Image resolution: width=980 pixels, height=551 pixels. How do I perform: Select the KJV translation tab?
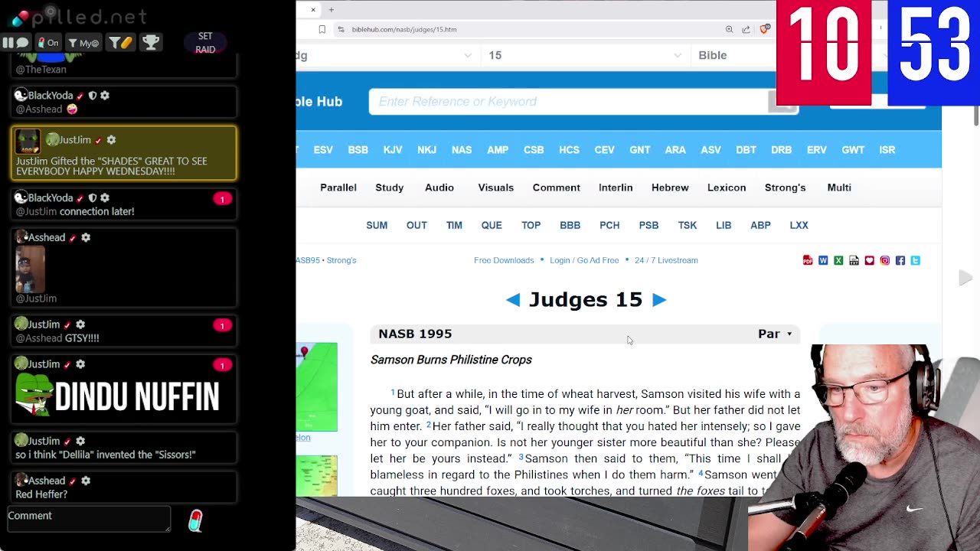pos(393,150)
